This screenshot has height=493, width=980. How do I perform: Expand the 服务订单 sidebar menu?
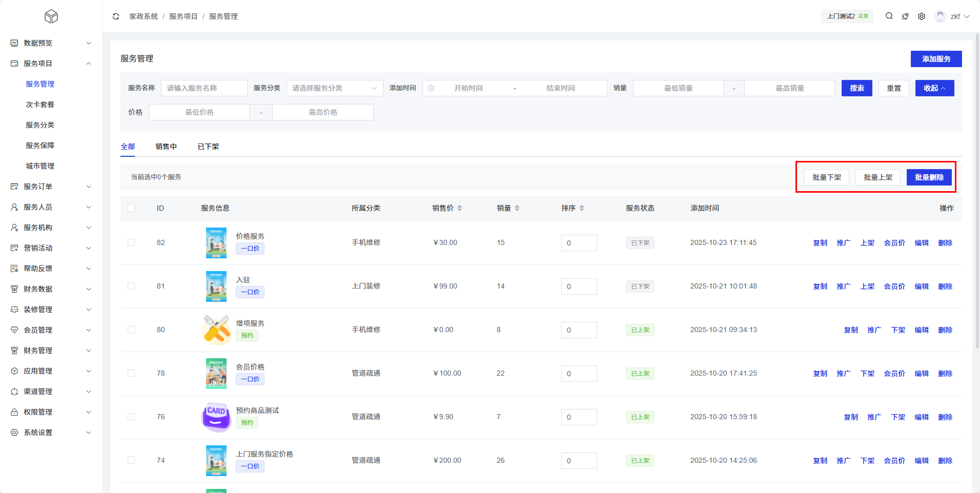51,187
